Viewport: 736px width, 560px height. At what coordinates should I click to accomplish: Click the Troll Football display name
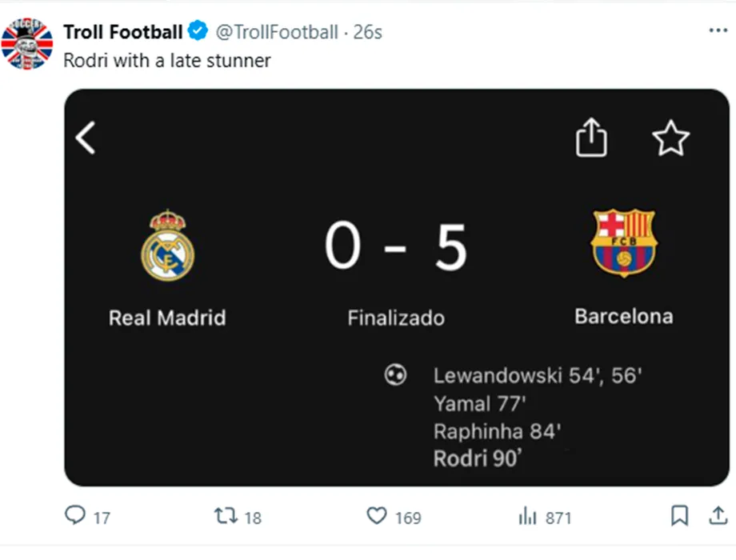pyautogui.click(x=122, y=32)
